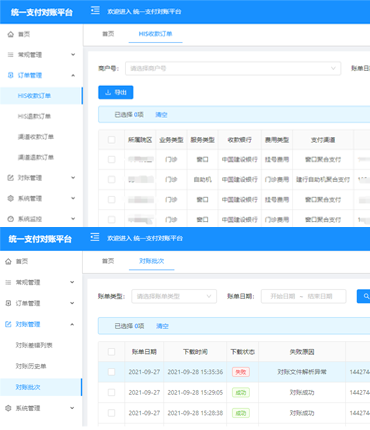The width and height of the screenshot is (370, 430).
Task: Open the 商户号 dropdown
Action: coord(233,68)
